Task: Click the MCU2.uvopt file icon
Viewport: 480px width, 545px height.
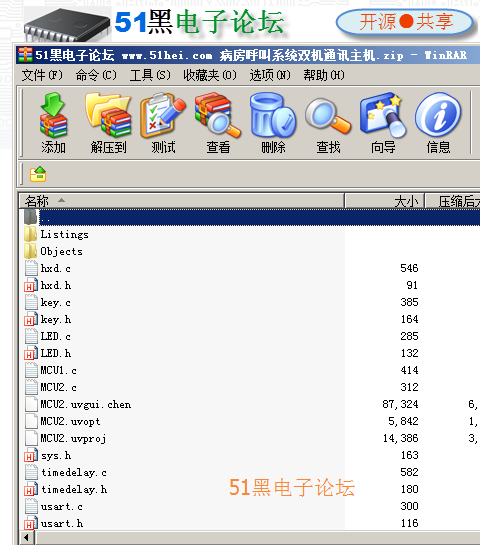Action: 31,421
